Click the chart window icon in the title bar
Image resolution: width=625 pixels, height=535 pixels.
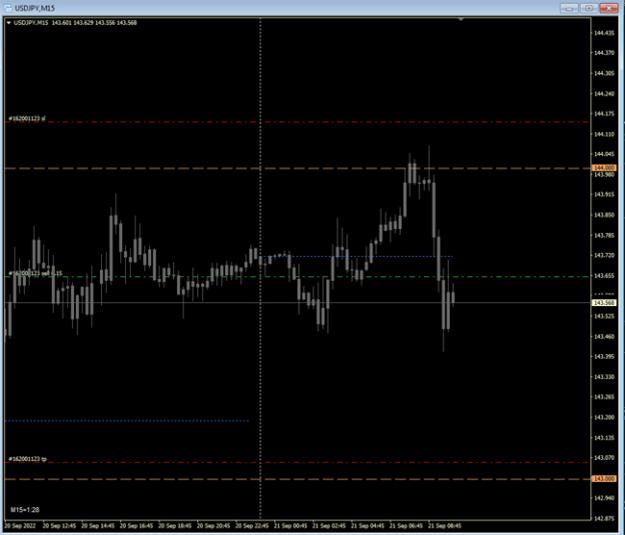point(8,8)
